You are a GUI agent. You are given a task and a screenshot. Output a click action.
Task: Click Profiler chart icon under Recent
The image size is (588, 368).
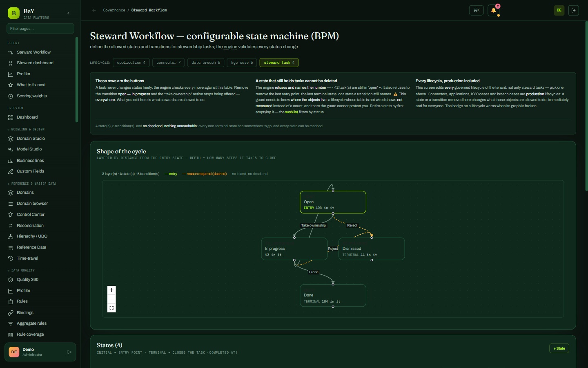(x=11, y=74)
